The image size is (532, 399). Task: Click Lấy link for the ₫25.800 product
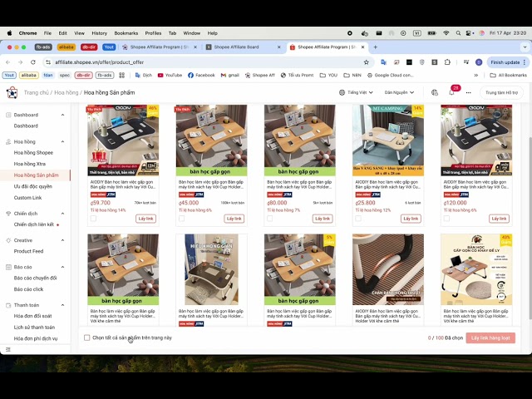tap(411, 219)
